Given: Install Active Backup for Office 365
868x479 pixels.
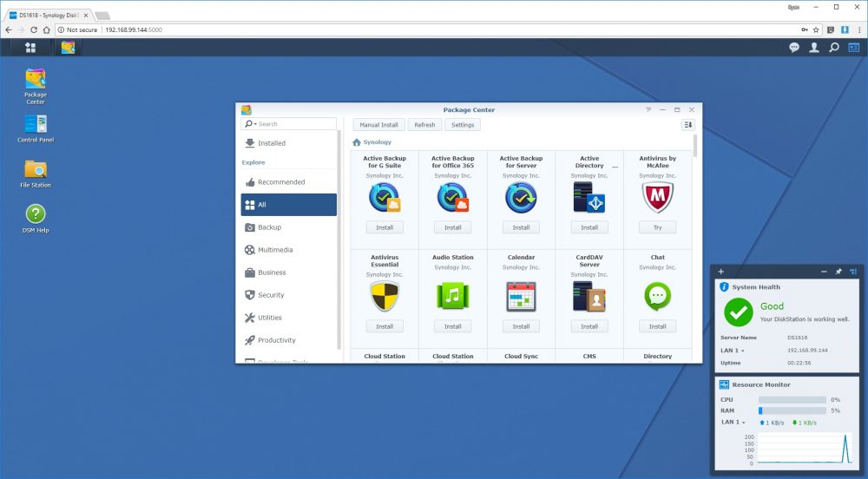Looking at the screenshot, I should click(453, 227).
